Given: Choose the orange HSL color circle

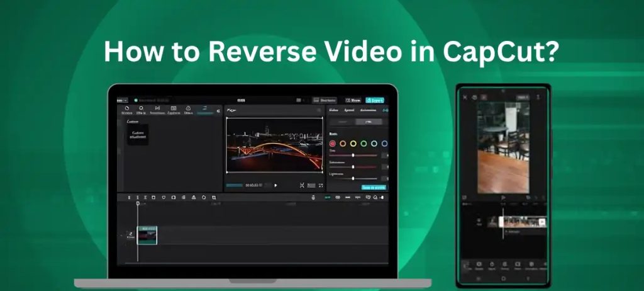Looking at the screenshot, I should [343, 144].
